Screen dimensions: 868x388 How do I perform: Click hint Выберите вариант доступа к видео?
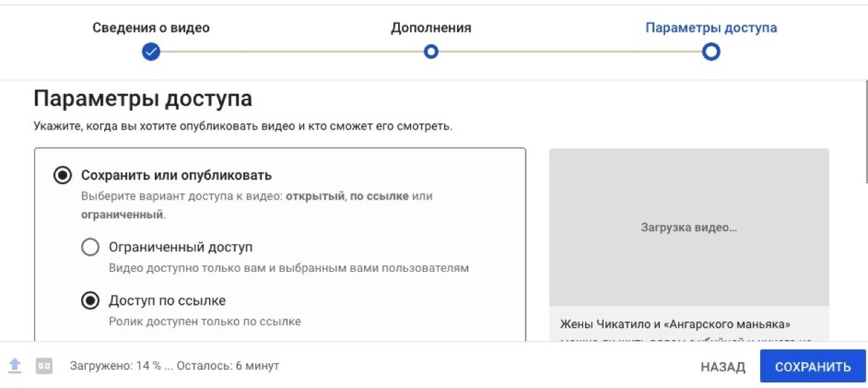click(x=257, y=205)
